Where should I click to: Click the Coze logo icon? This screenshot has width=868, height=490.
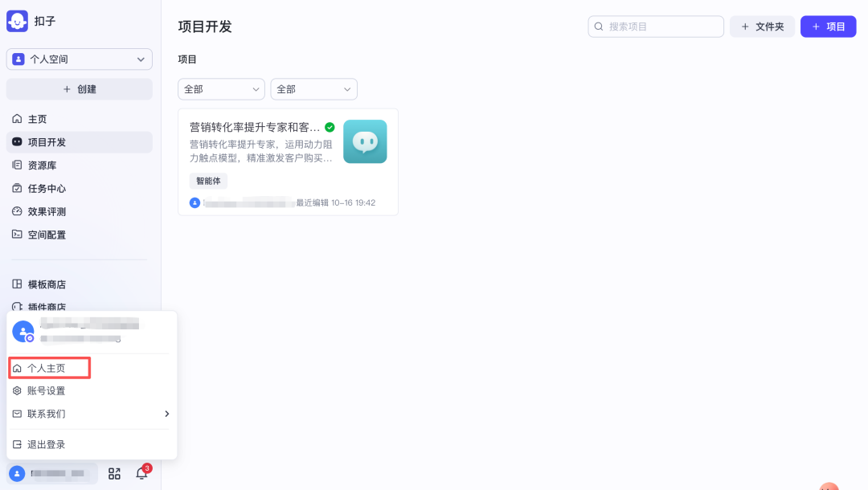point(17,21)
